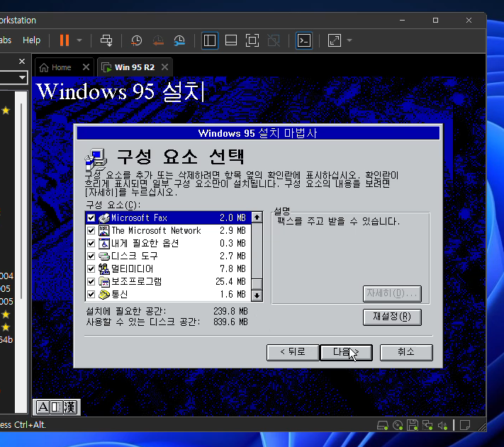Open the snapshot manager
Image resolution: width=504 pixels, height=447 pixels.
point(179,40)
